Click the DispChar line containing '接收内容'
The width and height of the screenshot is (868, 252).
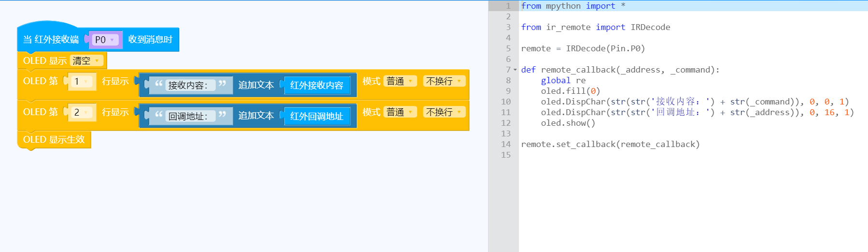[695, 102]
